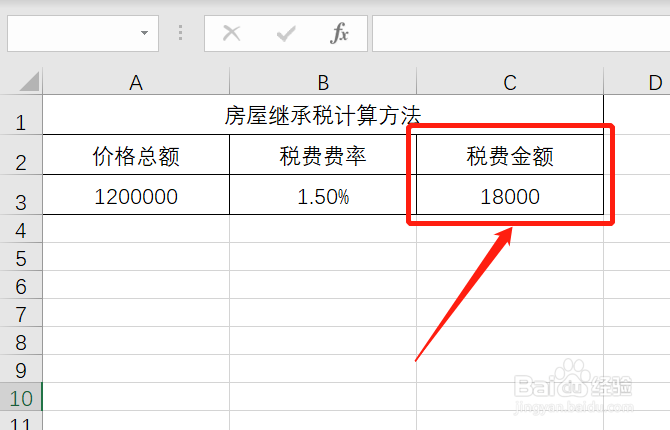Screen dimensions: 670x430
Task: Click the formula bar resize dots handle
Action: [x=180, y=33]
